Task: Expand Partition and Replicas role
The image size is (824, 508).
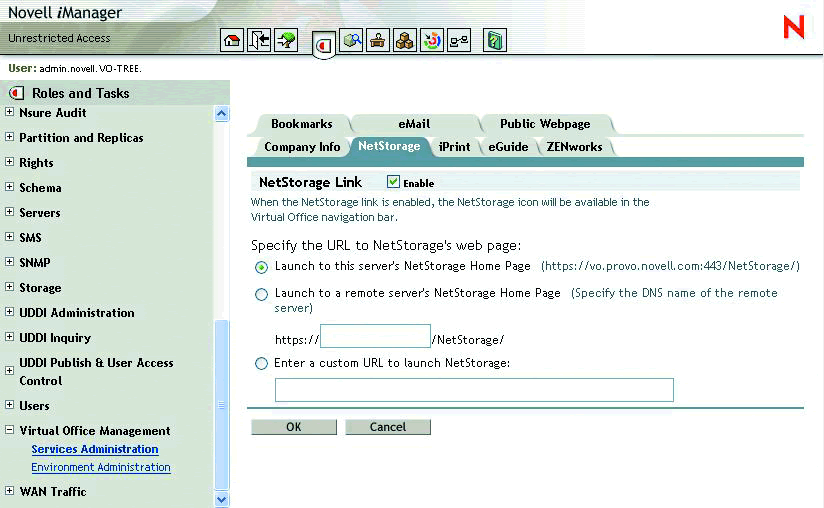Action: (9, 137)
